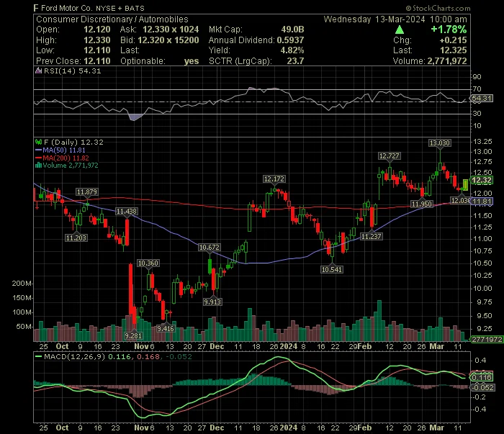Click the Open value 12.120
Image resolution: width=504 pixels, height=434 pixels.
[x=97, y=30]
